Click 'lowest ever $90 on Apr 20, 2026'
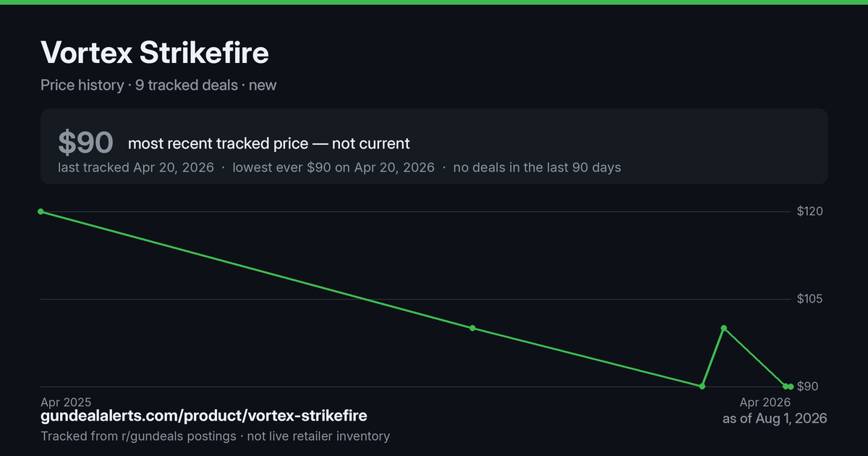 (x=333, y=167)
